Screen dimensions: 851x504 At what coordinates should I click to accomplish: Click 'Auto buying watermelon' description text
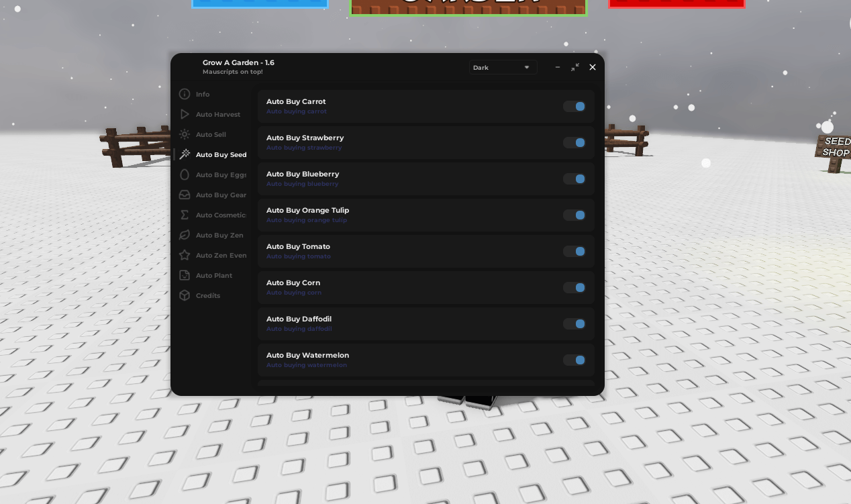pyautogui.click(x=307, y=365)
